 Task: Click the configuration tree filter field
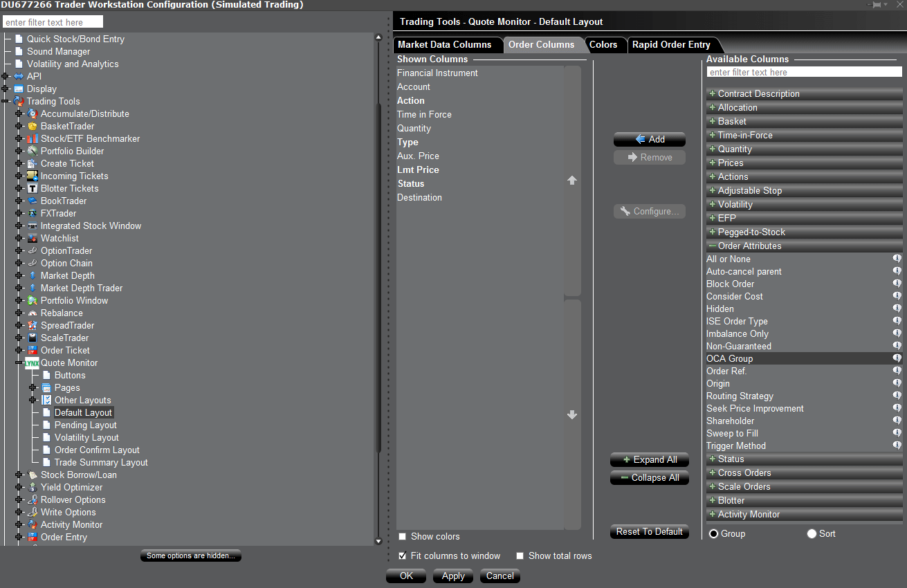(53, 22)
